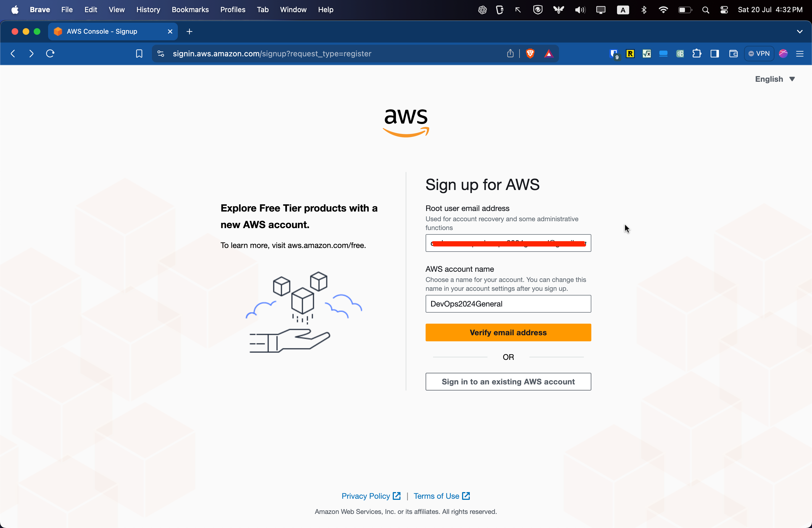This screenshot has width=812, height=528.
Task: Open the Bookmarks menu
Action: pos(190,10)
